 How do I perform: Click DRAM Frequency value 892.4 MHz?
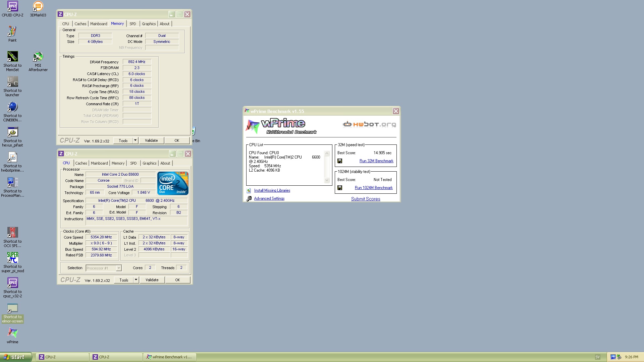[x=137, y=62]
